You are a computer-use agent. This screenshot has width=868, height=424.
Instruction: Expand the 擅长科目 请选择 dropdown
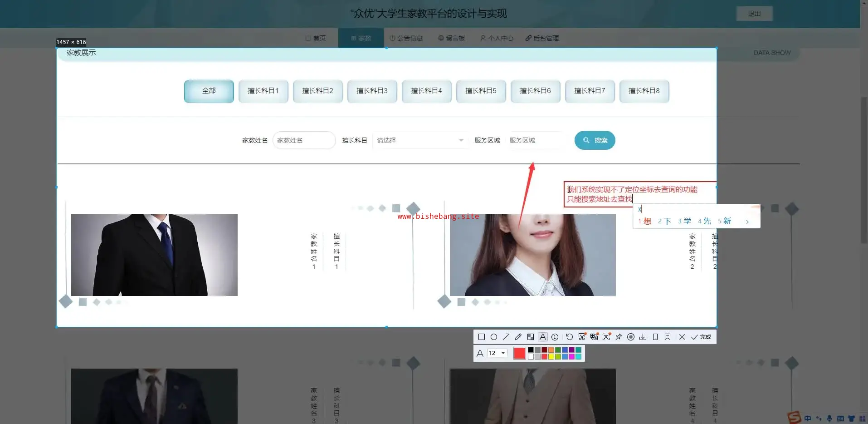pyautogui.click(x=420, y=140)
